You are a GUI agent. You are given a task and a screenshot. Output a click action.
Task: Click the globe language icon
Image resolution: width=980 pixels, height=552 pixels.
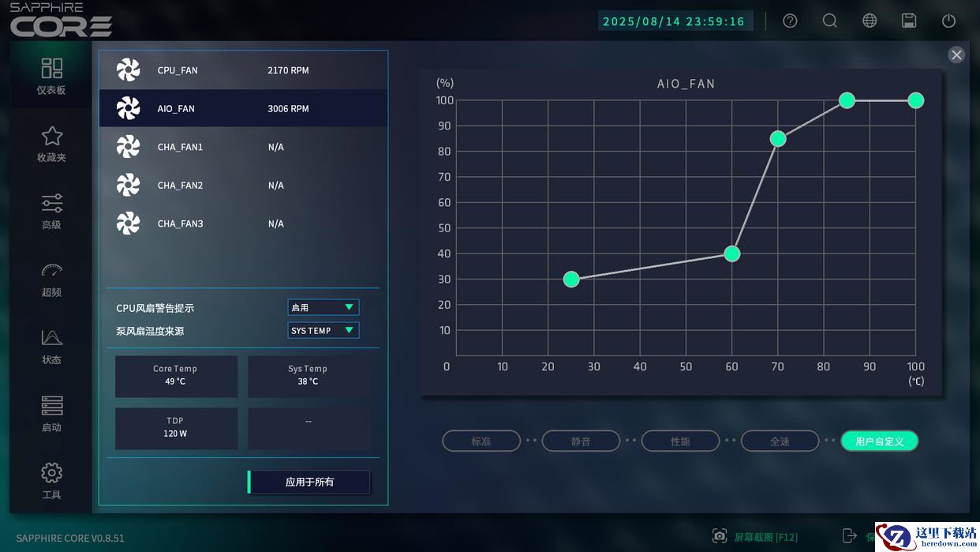click(x=870, y=21)
